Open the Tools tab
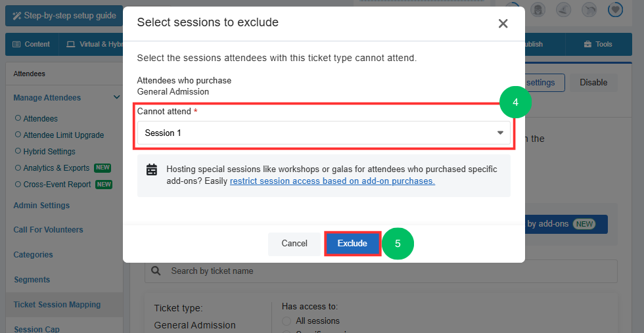 point(599,45)
